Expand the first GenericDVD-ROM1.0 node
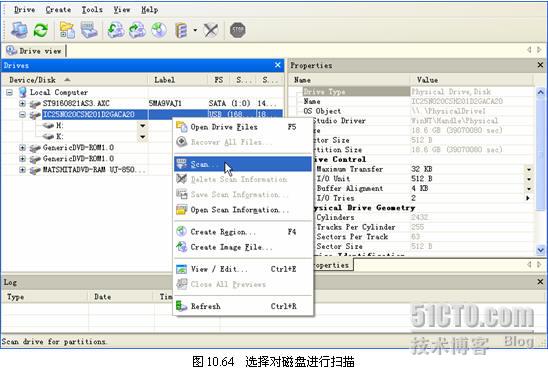This screenshot has width=548, height=369. 22,148
